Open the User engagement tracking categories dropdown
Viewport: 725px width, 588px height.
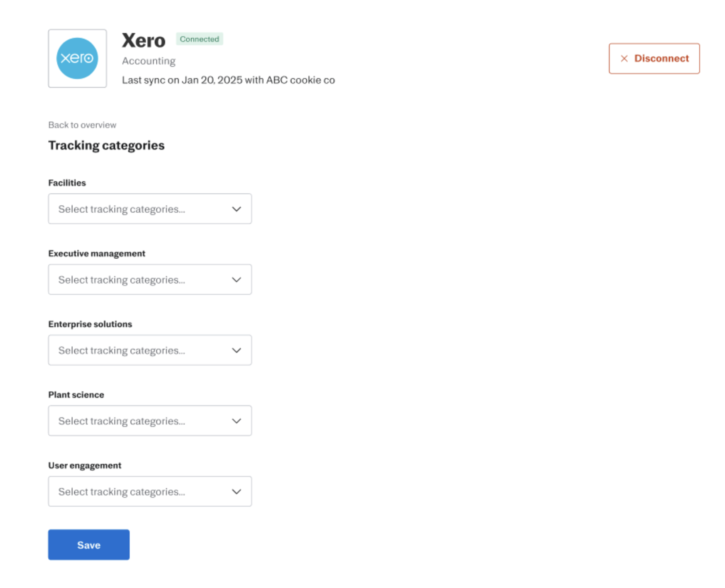coord(150,492)
